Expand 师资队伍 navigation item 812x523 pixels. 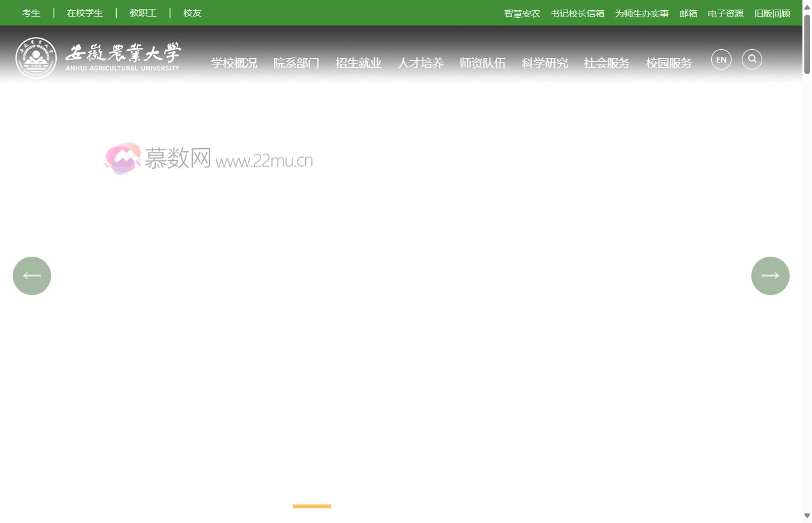pyautogui.click(x=483, y=63)
